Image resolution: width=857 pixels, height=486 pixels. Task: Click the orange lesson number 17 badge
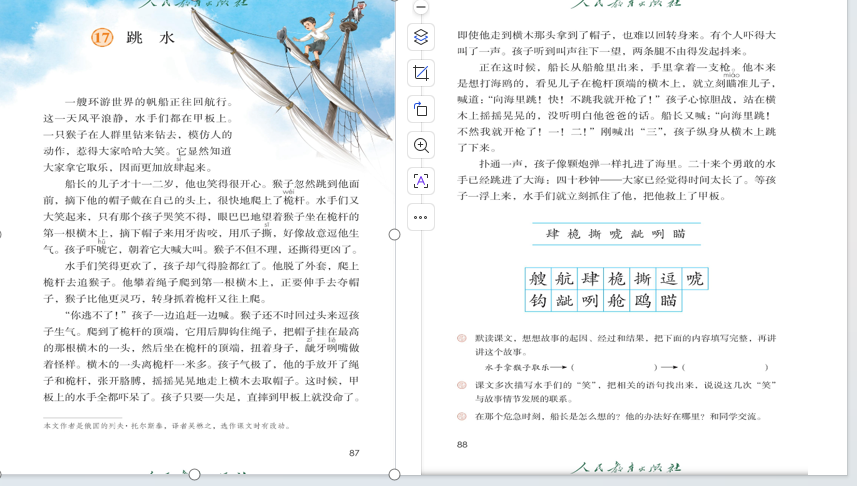pos(102,38)
